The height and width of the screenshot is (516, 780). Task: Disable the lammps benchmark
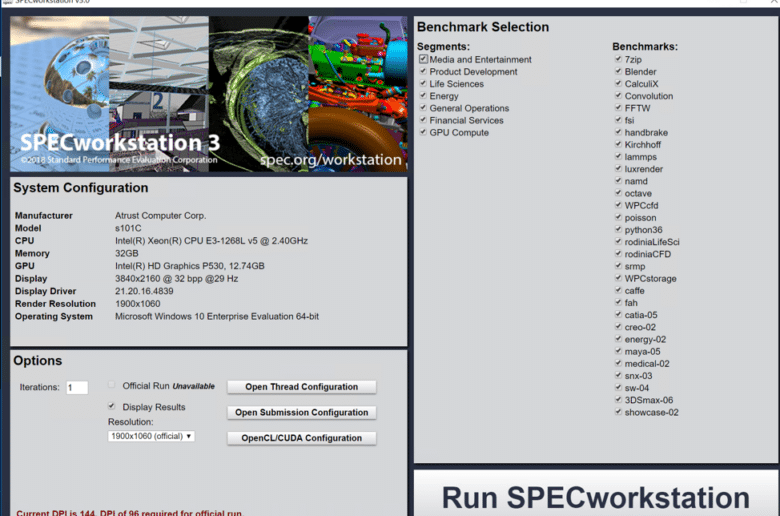tap(618, 156)
